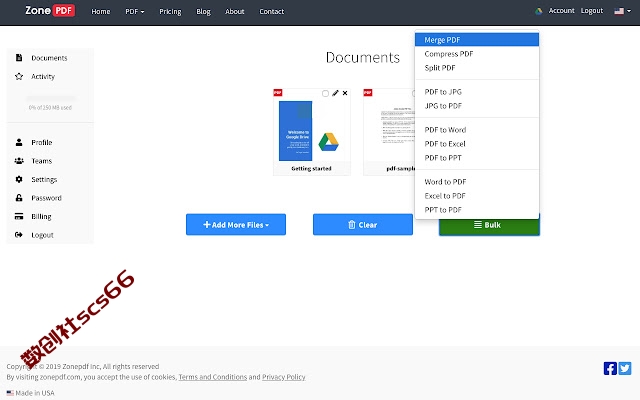Open the language flag dropdown
Viewport: 640px width, 400px height.
click(622, 11)
